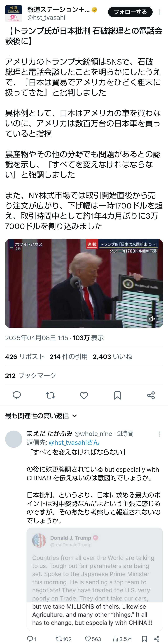The image size is (168, 644).
Task: View reply analytics showing 2.5万
Action: (x=122, y=639)
